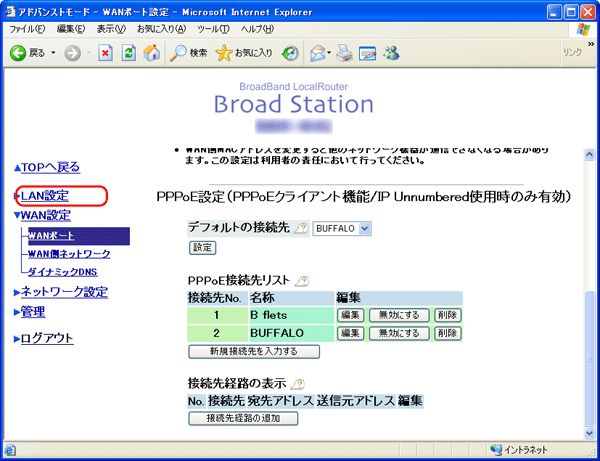Open the 表示(V) menu
Image resolution: width=600 pixels, height=461 pixels.
(111, 29)
